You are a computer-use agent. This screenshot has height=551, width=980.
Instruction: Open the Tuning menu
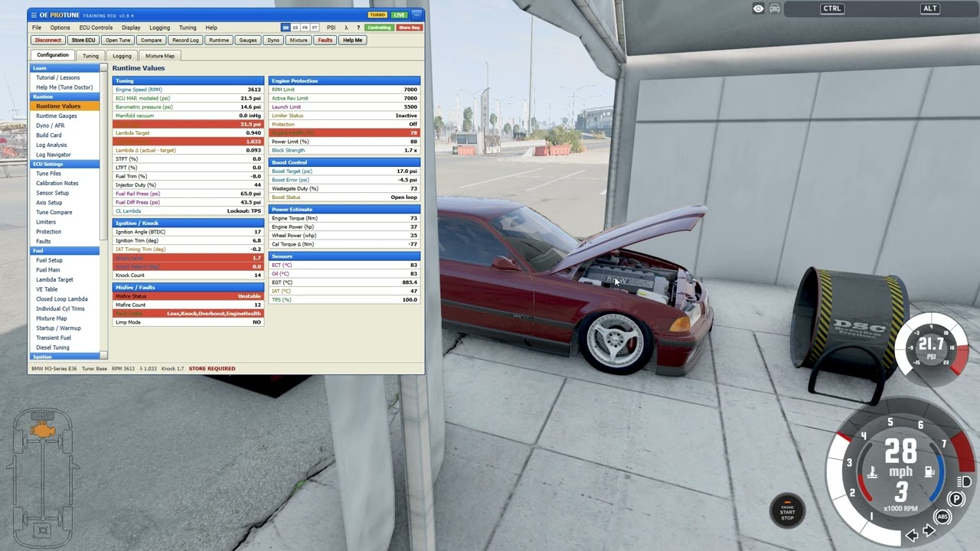tap(188, 28)
